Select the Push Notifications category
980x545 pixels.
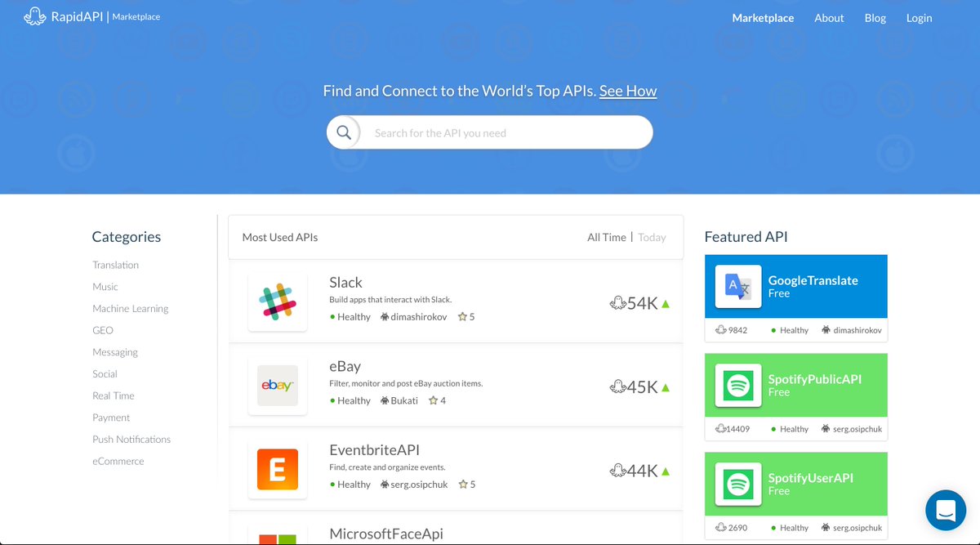(131, 439)
